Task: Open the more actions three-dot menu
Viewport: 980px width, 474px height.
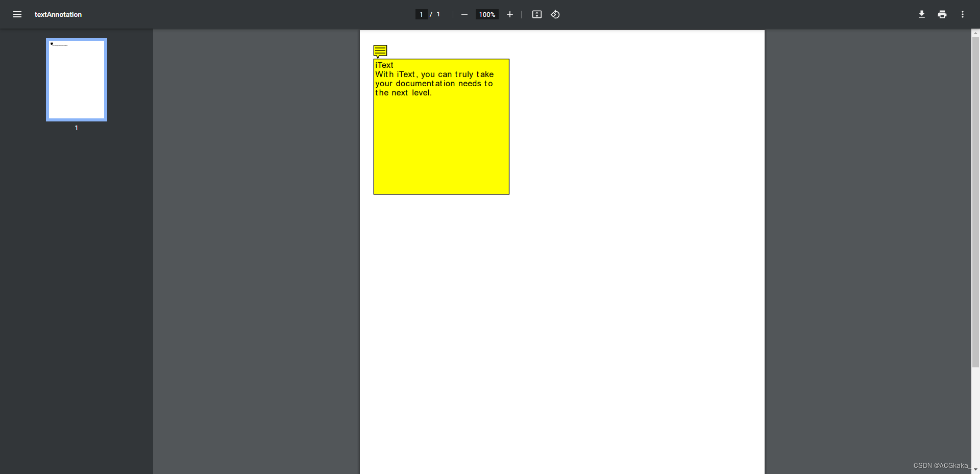Action: click(x=963, y=14)
